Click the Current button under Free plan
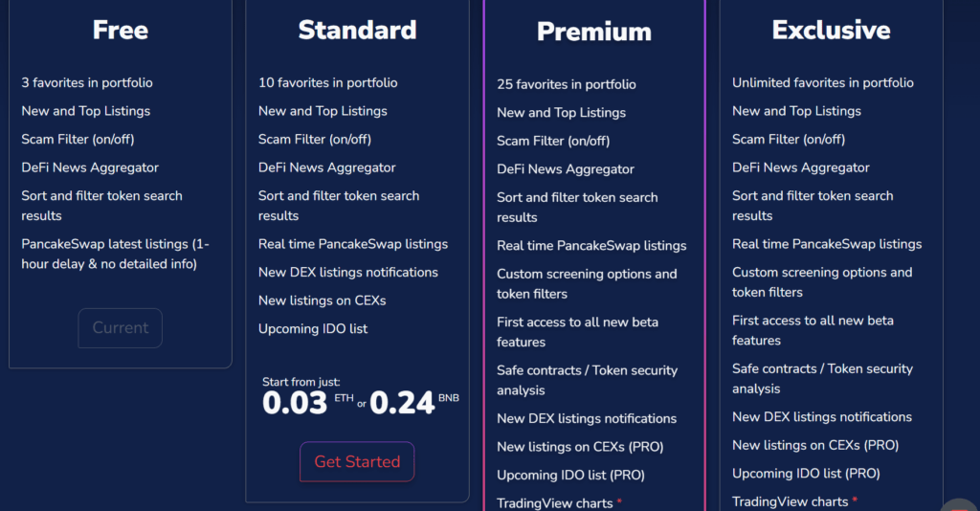Screen dimensions: 980x511 point(120,328)
